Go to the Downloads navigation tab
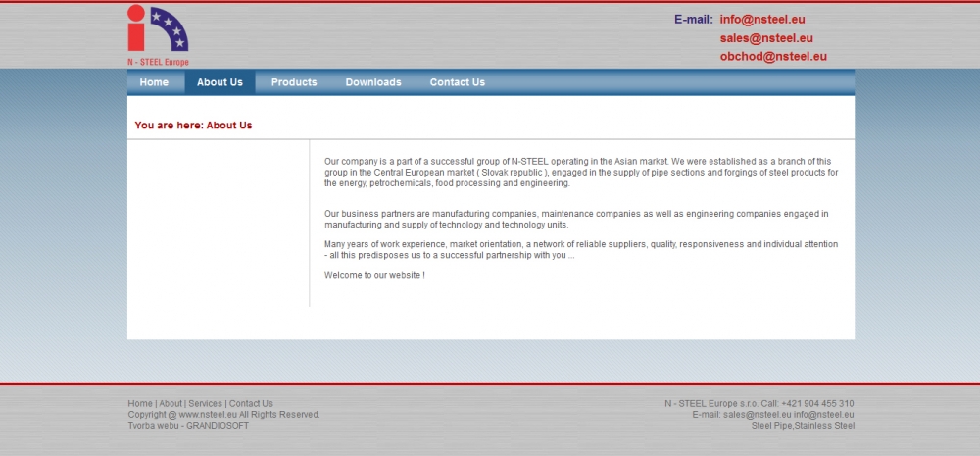The image size is (980, 456). [x=373, y=82]
